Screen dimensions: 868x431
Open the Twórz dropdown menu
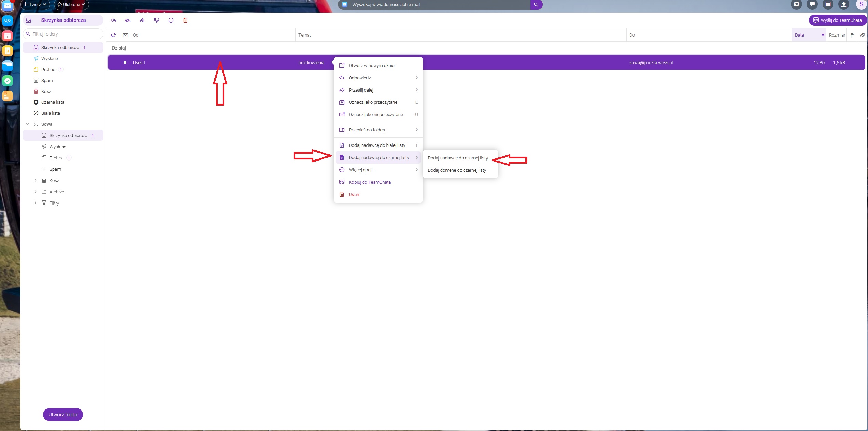(35, 4)
